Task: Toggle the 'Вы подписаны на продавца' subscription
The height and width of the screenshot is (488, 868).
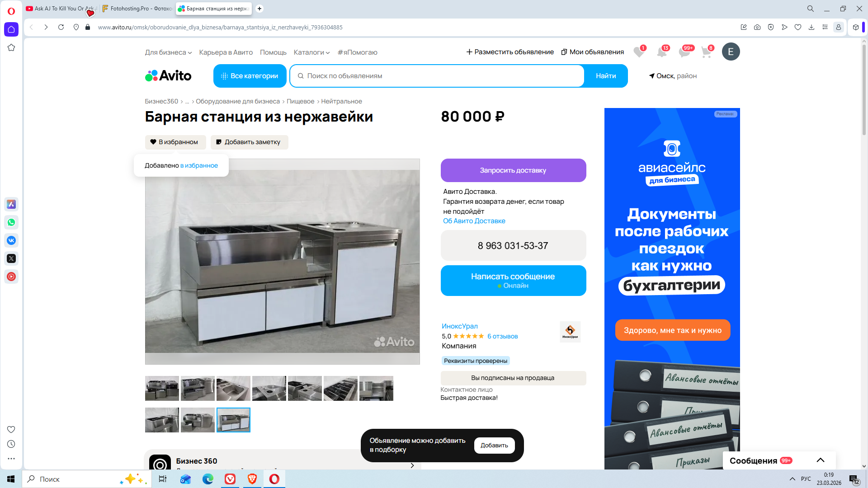Action: pyautogui.click(x=513, y=378)
